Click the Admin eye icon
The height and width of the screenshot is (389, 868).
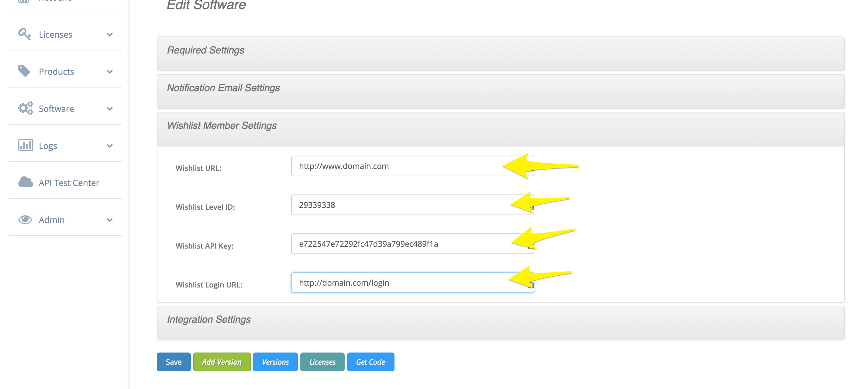tap(25, 220)
